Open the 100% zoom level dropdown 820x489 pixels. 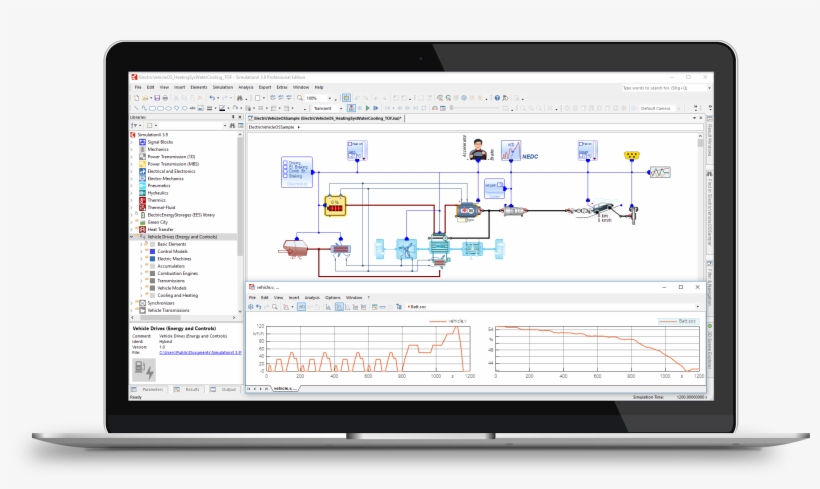[329, 98]
